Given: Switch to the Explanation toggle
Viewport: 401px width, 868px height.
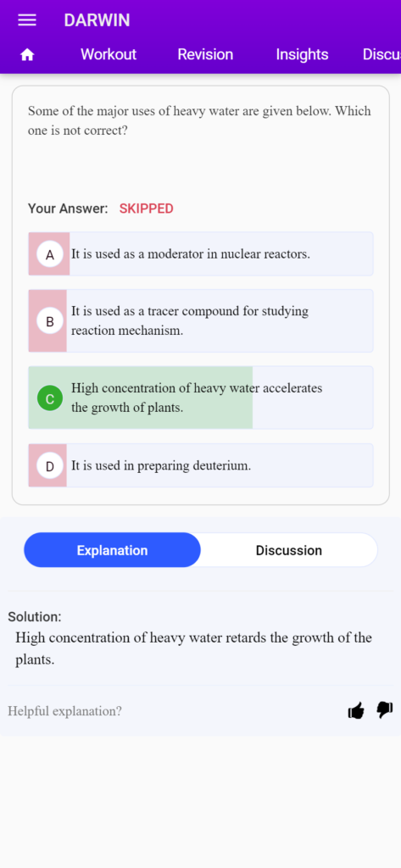Looking at the screenshot, I should pos(113,550).
